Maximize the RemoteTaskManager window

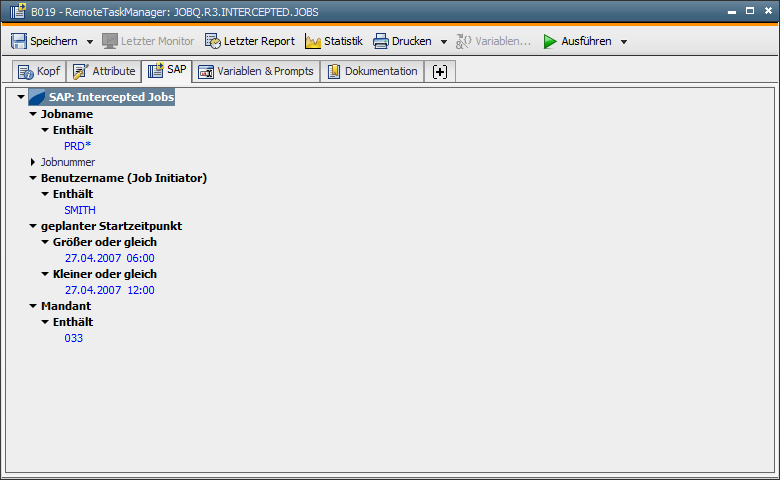pyautogui.click(x=750, y=10)
